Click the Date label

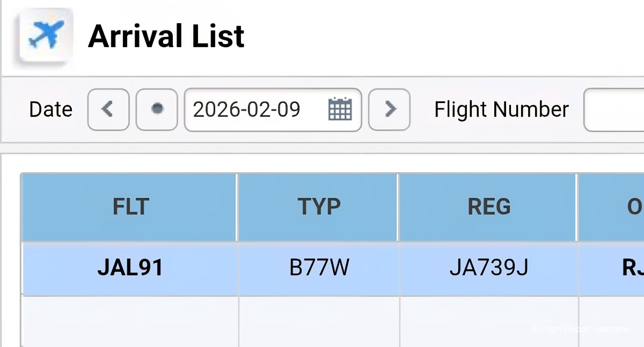50,109
